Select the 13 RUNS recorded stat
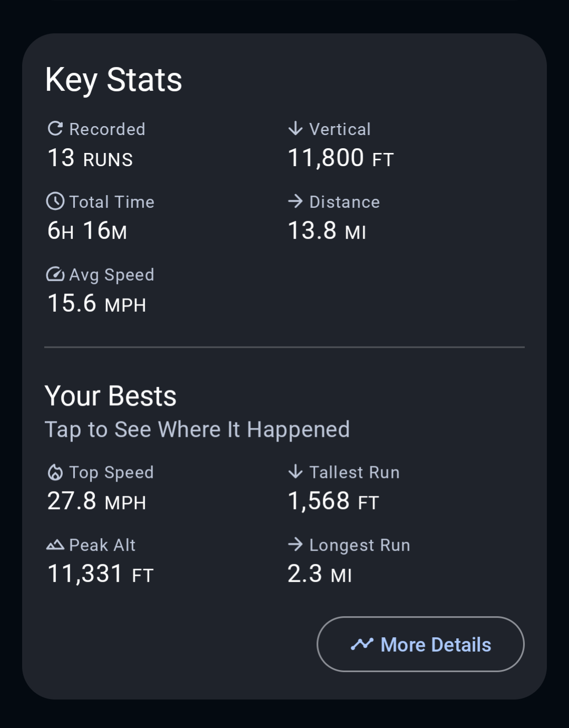This screenshot has width=569, height=728. [90, 158]
